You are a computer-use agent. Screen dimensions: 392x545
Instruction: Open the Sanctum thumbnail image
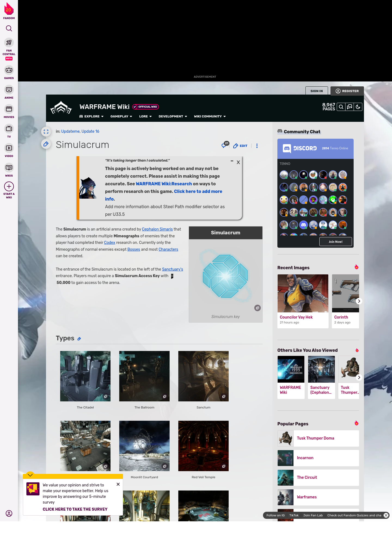pos(203,376)
